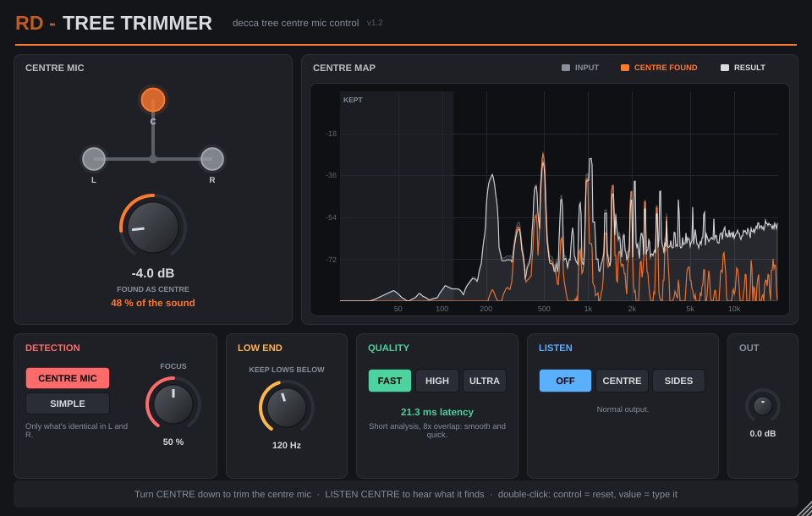The image size is (812, 516).
Task: Select FAST quality mode
Action: click(x=389, y=381)
